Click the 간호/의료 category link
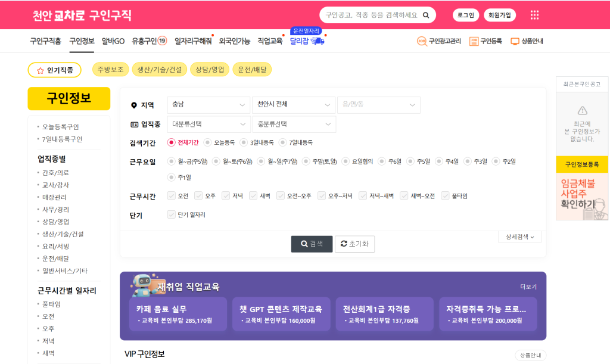Screen dimensions: 610x364 coord(55,173)
